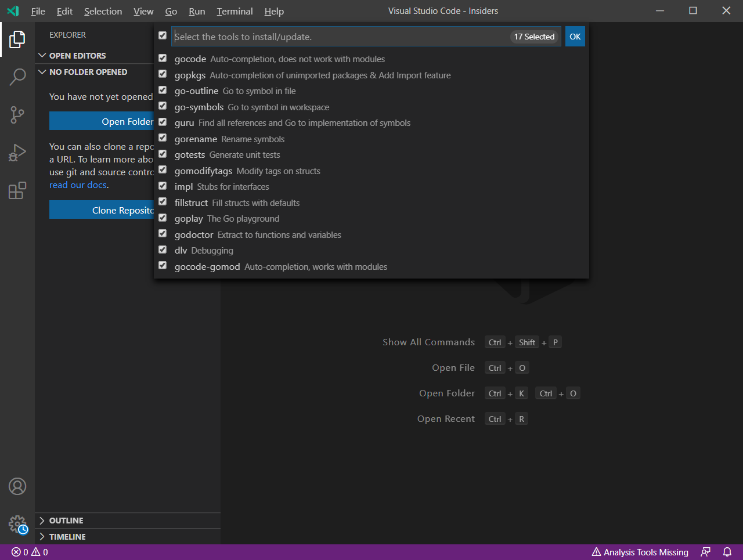
Task: Uncheck the guru tool checkbox
Action: click(163, 122)
